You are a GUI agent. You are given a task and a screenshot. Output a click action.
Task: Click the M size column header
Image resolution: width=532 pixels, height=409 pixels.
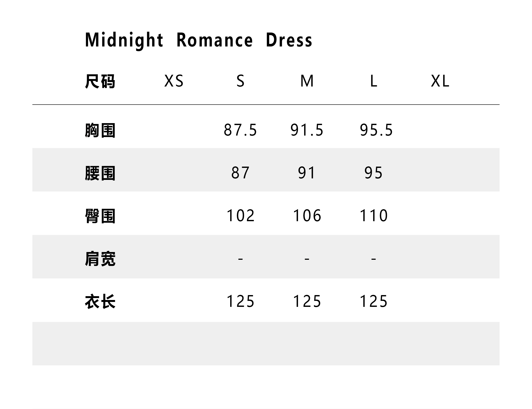point(307,81)
